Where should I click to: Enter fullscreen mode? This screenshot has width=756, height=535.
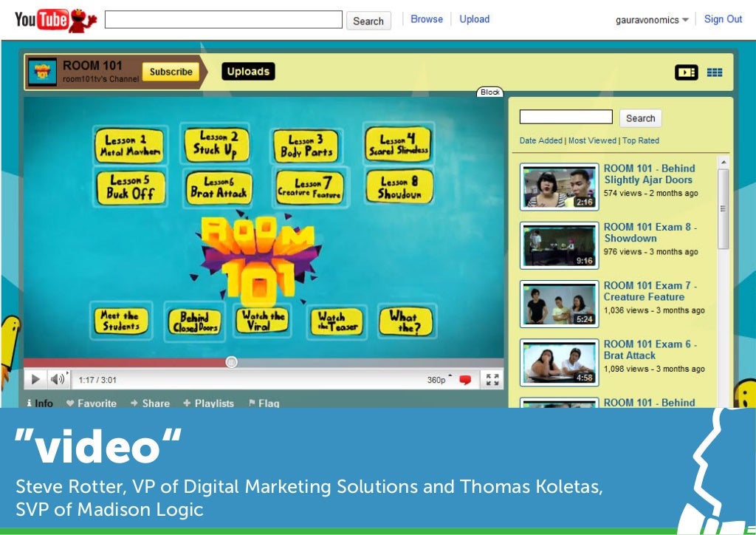492,380
